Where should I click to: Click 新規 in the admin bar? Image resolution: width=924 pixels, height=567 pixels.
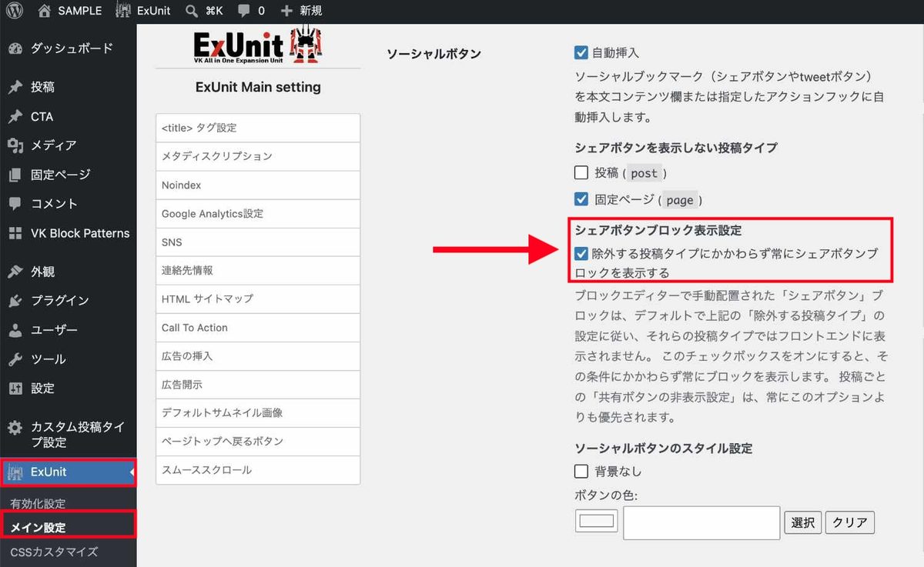click(311, 11)
